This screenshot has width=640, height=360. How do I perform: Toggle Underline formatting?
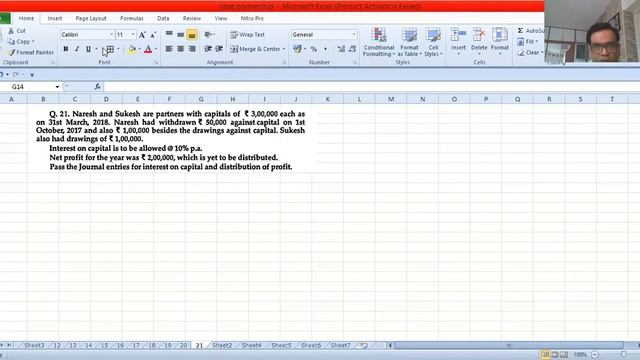[x=88, y=49]
